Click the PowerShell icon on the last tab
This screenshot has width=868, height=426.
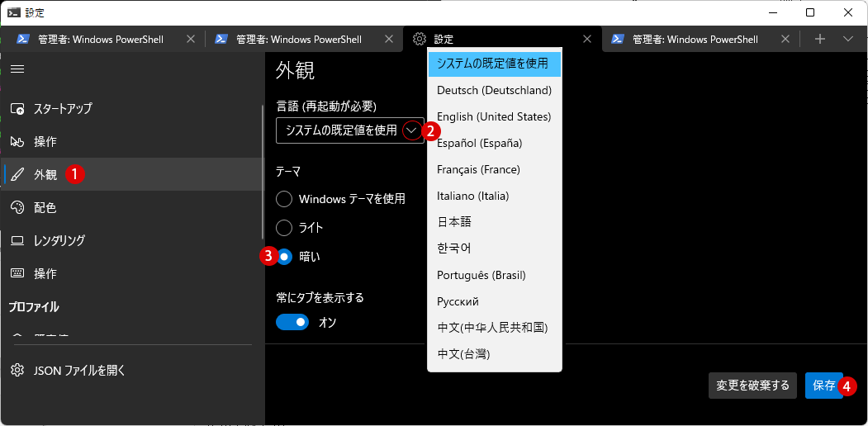(x=618, y=40)
